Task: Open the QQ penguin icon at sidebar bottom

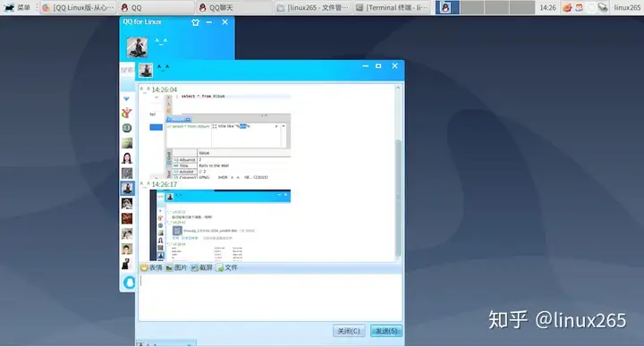Action: 129,283
